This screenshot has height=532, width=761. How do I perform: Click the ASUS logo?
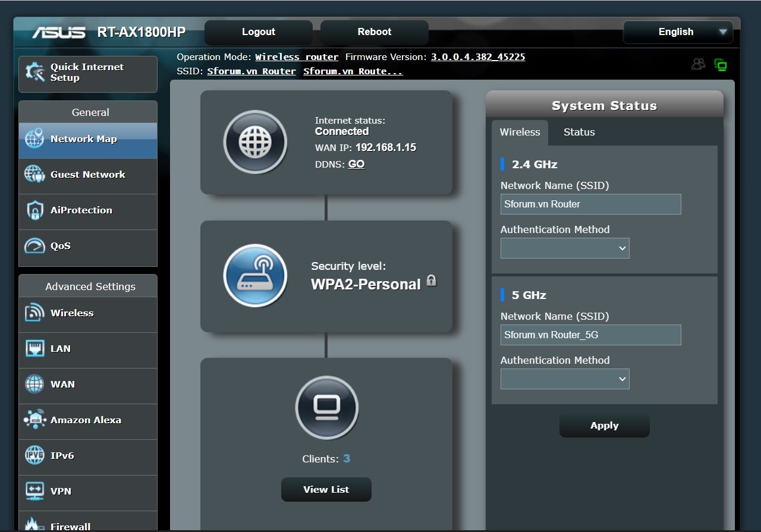click(x=59, y=32)
